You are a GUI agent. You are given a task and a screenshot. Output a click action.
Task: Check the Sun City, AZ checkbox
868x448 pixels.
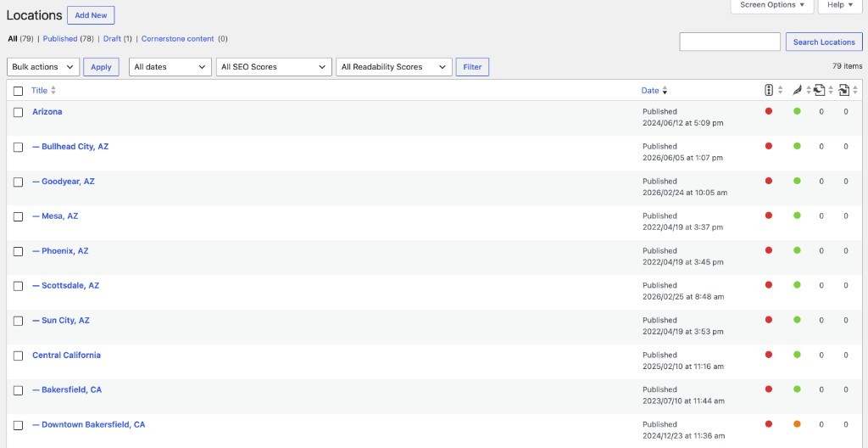[x=19, y=321]
